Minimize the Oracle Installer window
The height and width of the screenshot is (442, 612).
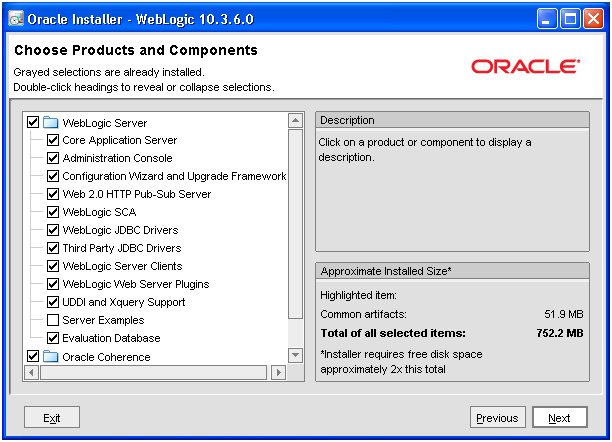pos(547,19)
